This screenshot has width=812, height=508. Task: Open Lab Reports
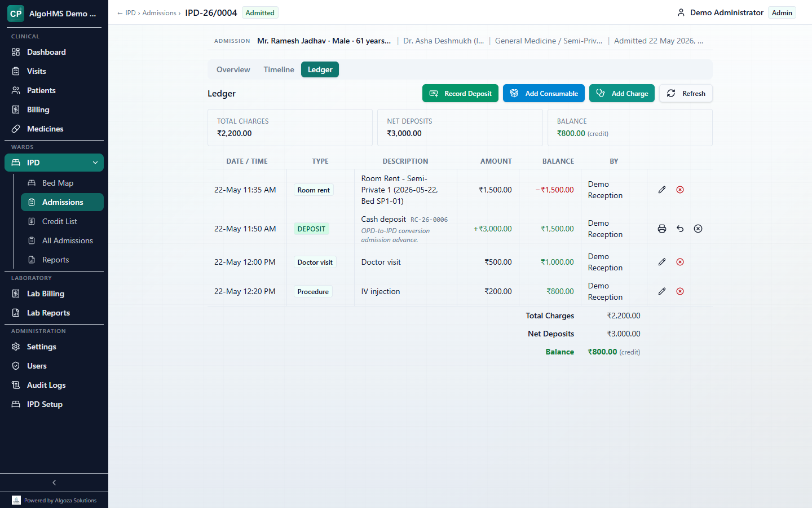pyautogui.click(x=54, y=313)
